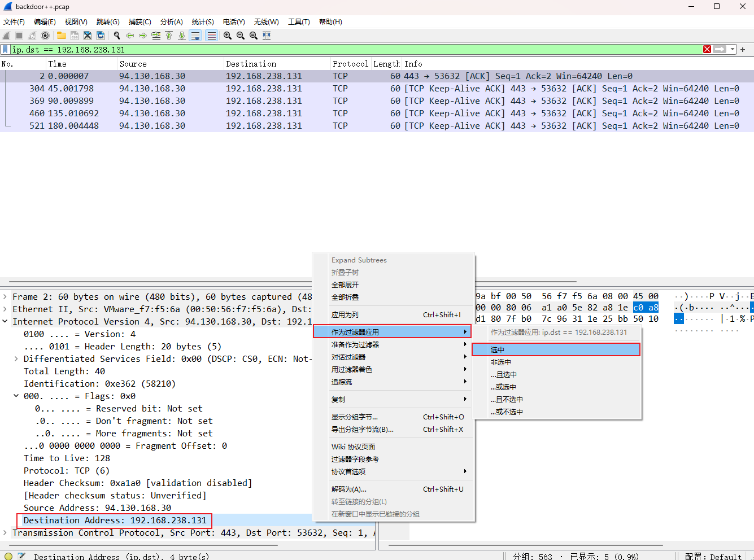Viewport: 754px width, 560px height.
Task: Expand the Frame 2 tree node
Action: (5, 296)
